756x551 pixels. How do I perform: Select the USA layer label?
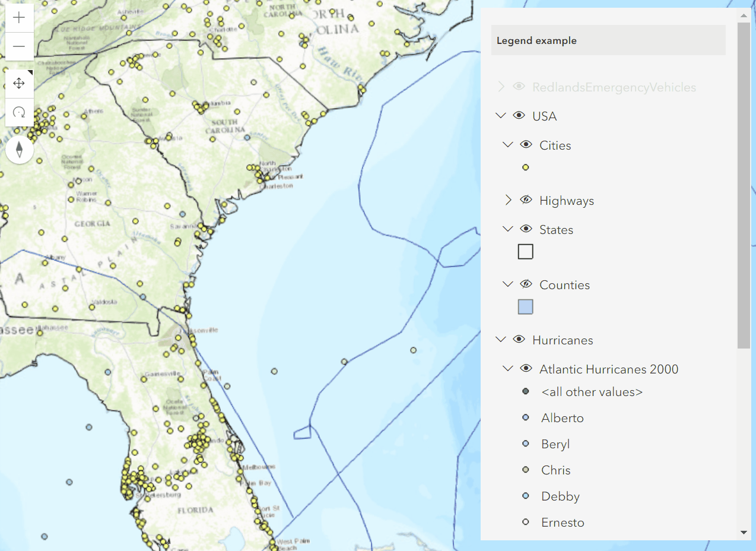click(x=545, y=116)
